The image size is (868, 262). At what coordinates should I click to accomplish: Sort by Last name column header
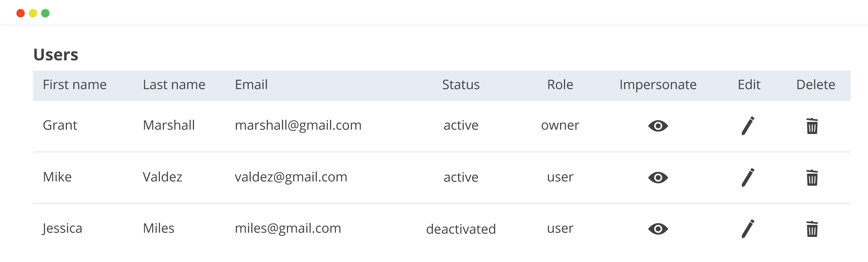tap(174, 85)
